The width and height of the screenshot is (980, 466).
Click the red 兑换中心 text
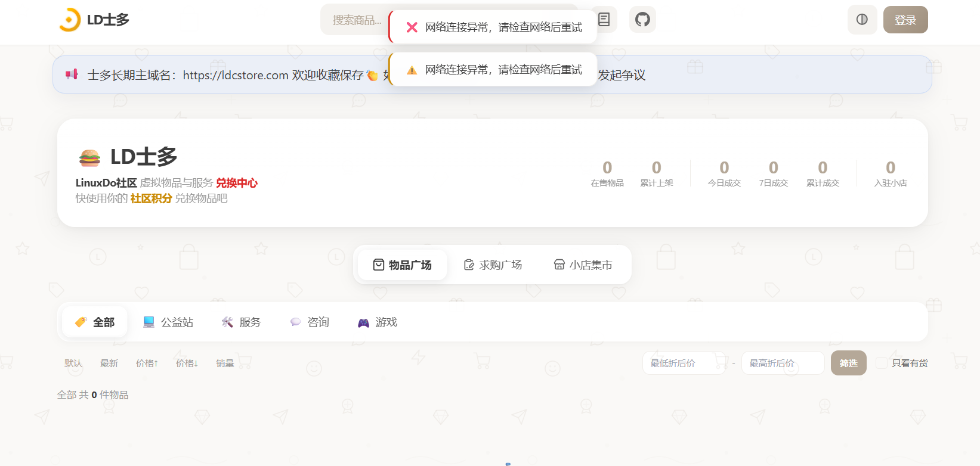[237, 183]
